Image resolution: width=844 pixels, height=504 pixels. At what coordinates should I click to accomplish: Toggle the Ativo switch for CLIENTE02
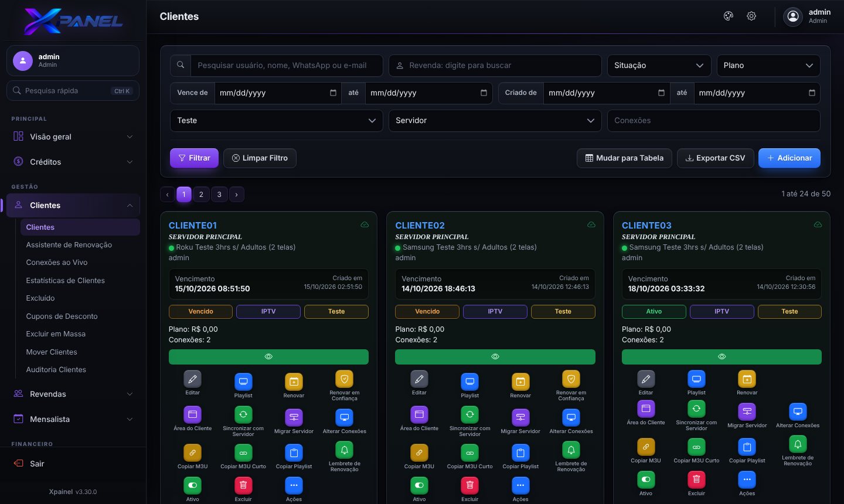pyautogui.click(x=419, y=486)
